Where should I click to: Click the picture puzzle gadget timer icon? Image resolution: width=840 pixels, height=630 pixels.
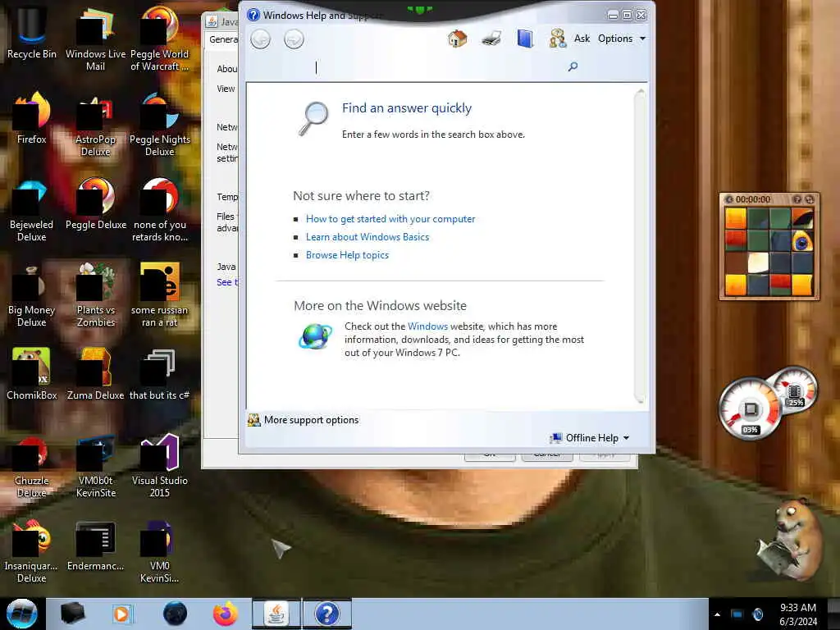pyautogui.click(x=729, y=199)
